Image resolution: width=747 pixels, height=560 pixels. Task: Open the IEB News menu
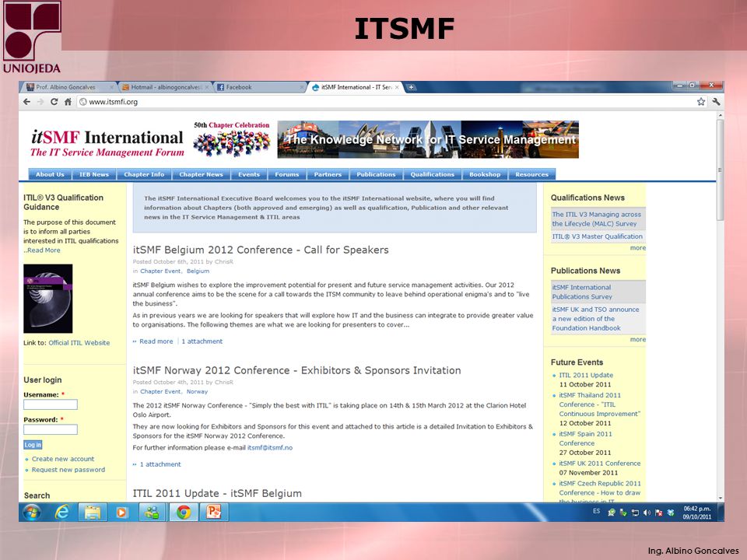(94, 174)
